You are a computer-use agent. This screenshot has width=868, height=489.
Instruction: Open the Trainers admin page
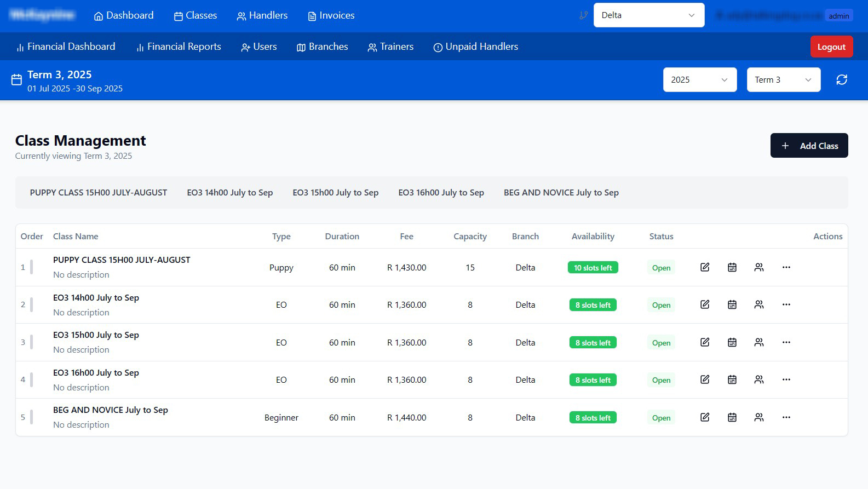tap(390, 47)
